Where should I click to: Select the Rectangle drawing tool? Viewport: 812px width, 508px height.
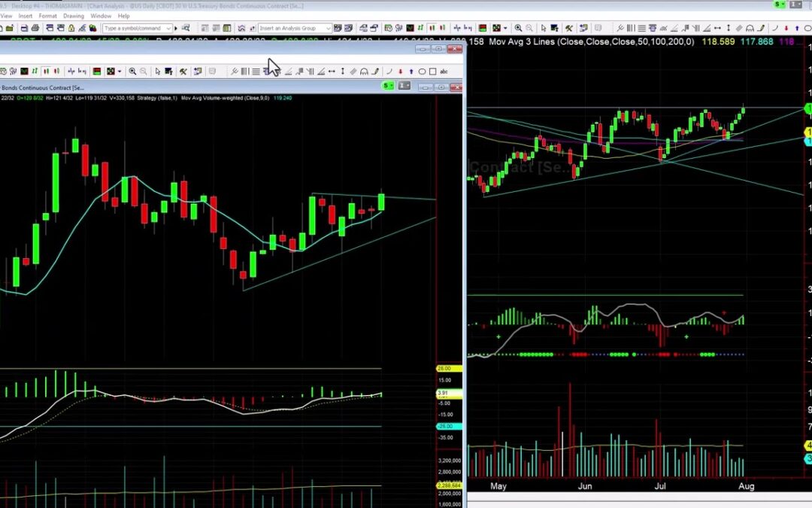(x=434, y=71)
